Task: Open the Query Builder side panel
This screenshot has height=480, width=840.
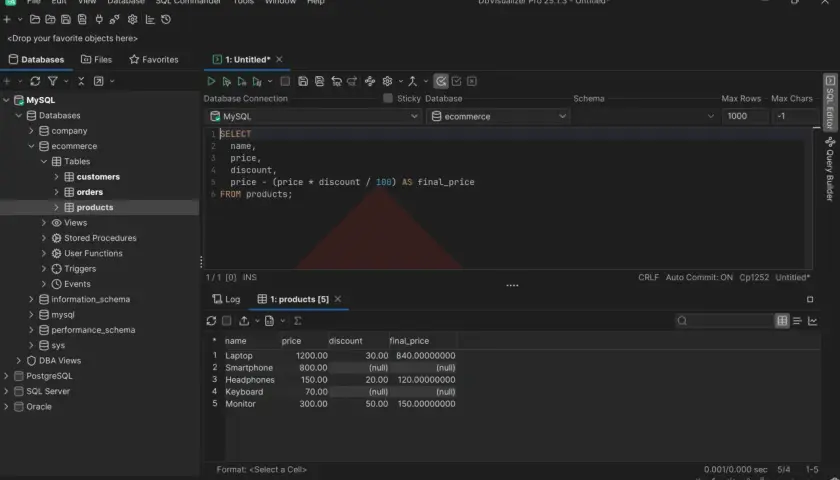Action: point(830,169)
